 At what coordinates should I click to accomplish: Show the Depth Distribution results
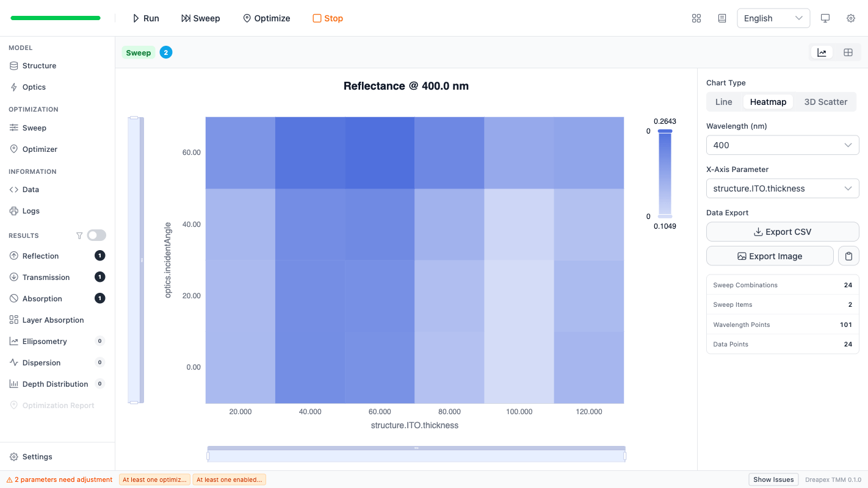click(x=56, y=384)
